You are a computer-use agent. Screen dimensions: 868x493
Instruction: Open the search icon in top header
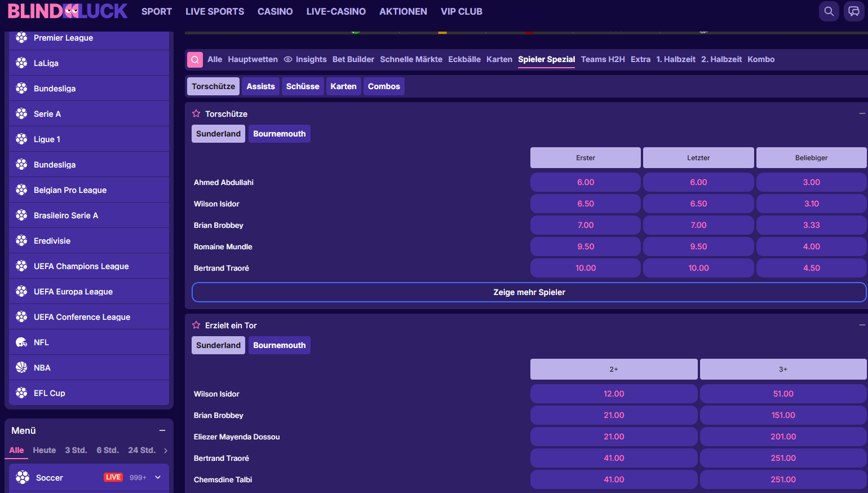coord(829,11)
